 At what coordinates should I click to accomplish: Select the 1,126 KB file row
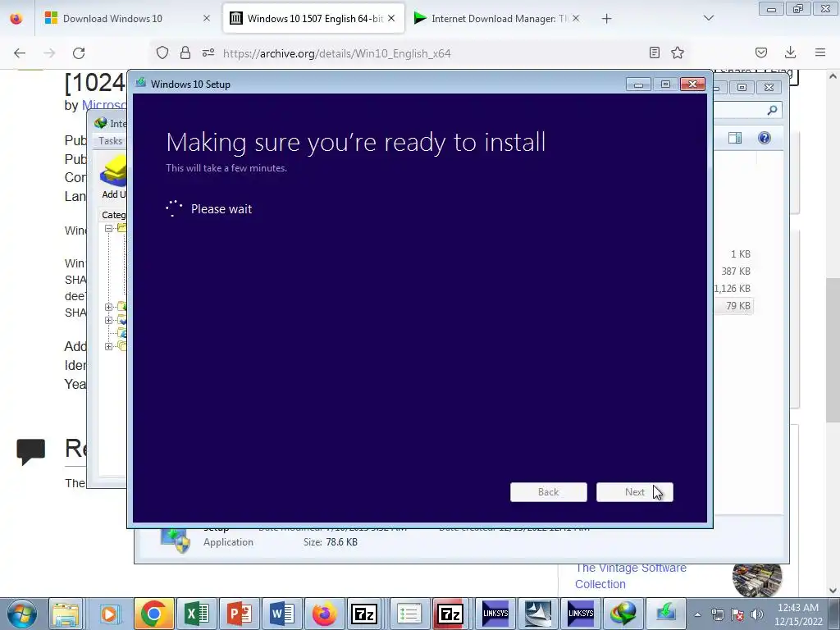click(x=733, y=288)
